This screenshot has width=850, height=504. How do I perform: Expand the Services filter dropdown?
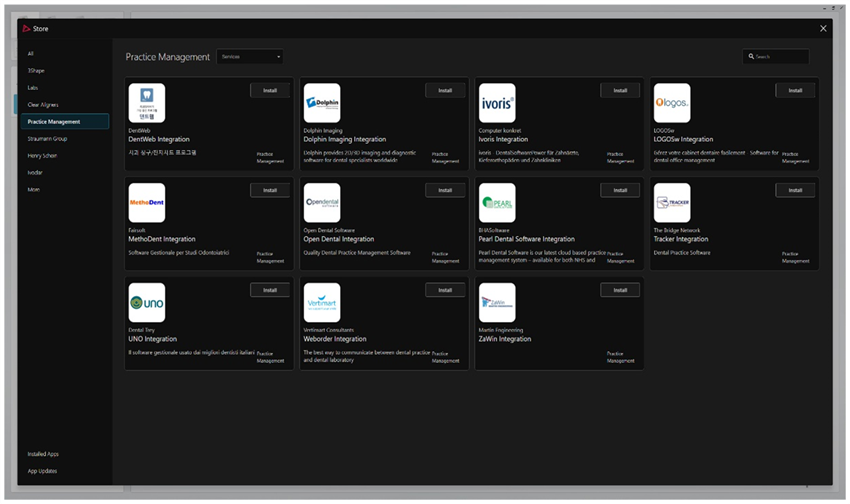pos(250,57)
